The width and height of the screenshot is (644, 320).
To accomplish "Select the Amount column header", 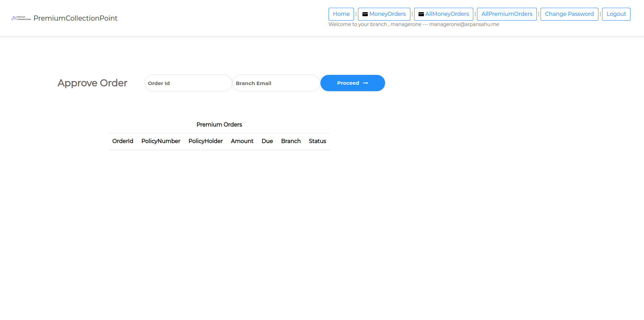I will (x=242, y=141).
